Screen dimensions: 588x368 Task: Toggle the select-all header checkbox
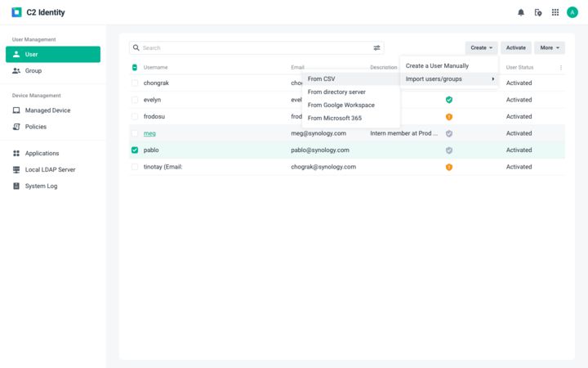[135, 68]
